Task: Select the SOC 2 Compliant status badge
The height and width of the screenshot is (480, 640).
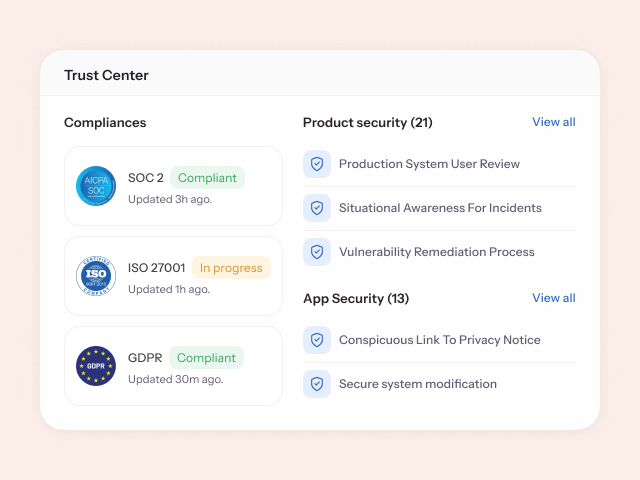Action: 207,178
